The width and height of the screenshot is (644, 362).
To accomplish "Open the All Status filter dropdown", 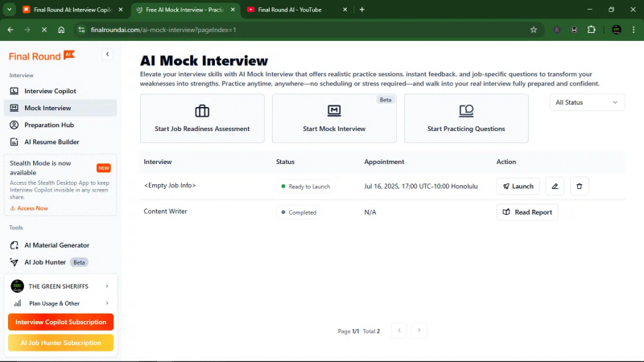I will (x=587, y=102).
